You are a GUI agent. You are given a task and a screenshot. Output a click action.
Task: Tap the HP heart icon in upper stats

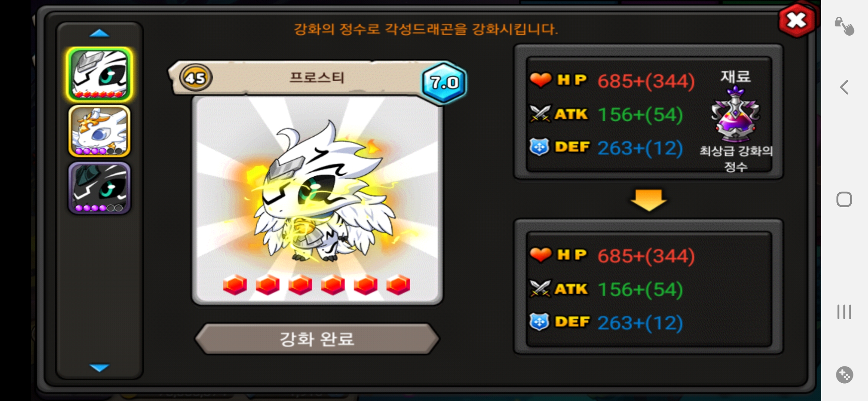pos(540,79)
